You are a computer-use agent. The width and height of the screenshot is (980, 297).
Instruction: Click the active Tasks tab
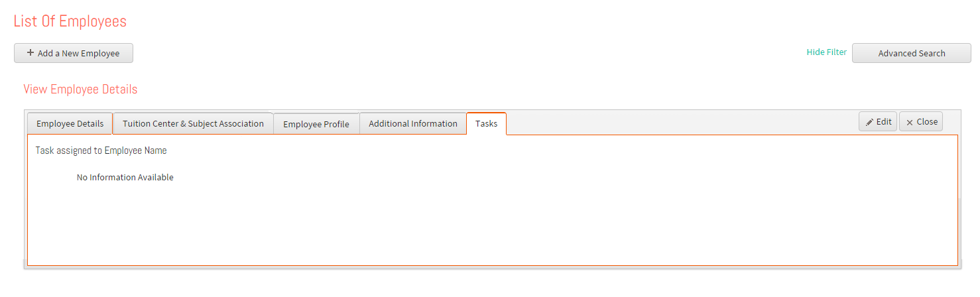pos(486,123)
